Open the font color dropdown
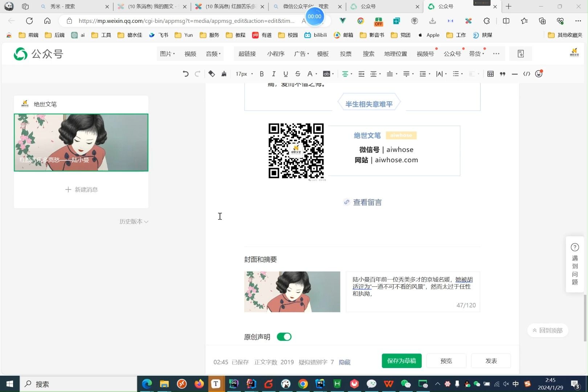Screen dimensions: 588x392 [x=312, y=74]
